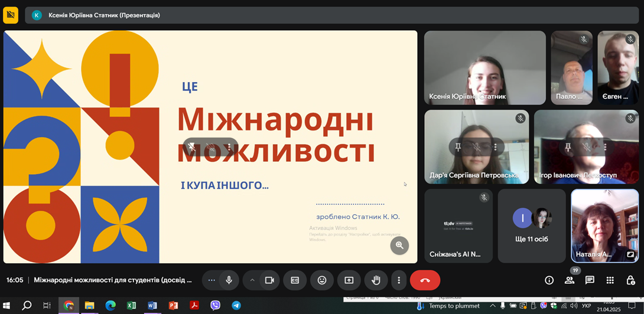Screen dimensions: 644x314
Task: Open Adobe Acrobat from taskbar
Action: click(194, 305)
